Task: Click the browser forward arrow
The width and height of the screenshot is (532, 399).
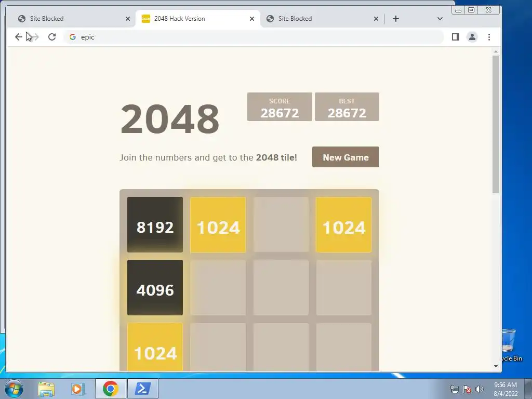Action: pos(35,37)
